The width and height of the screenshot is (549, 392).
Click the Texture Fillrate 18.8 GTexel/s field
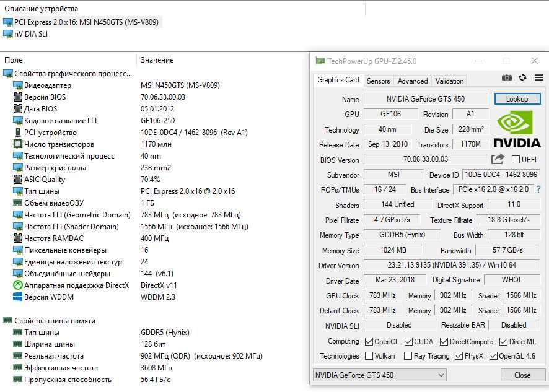click(x=508, y=220)
